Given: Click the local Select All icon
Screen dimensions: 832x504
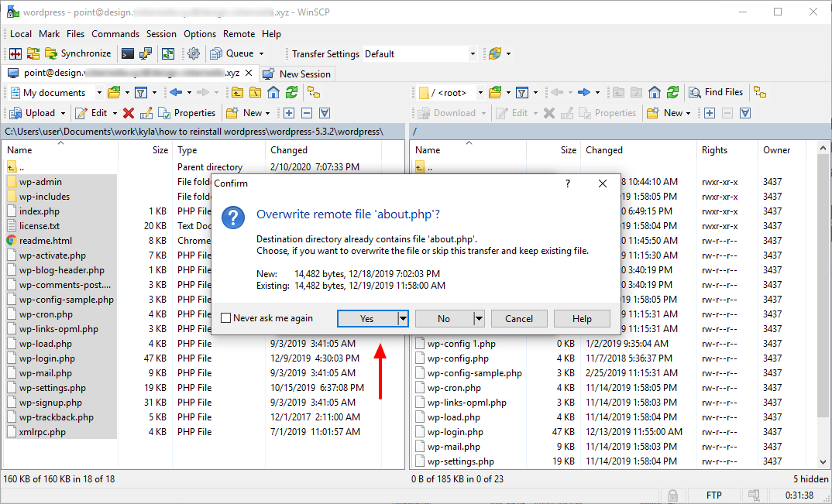Looking at the screenshot, I should tap(325, 113).
